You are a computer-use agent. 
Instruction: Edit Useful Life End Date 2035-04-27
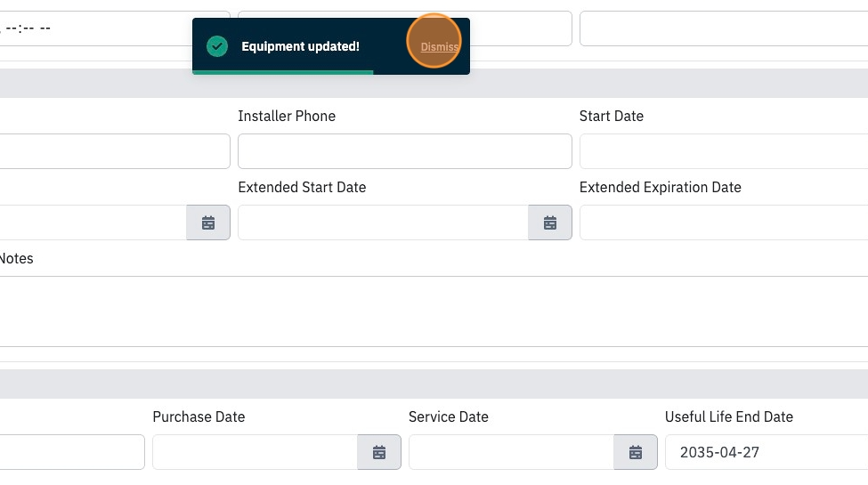[x=767, y=452]
